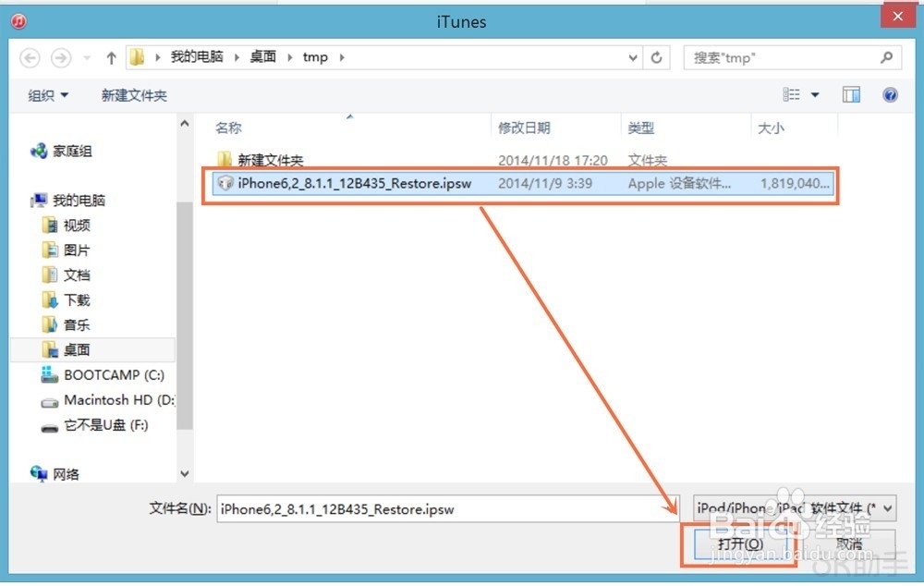The height and width of the screenshot is (586, 924).
Task: Click the 1,819,040 size cell
Action: pos(795,183)
